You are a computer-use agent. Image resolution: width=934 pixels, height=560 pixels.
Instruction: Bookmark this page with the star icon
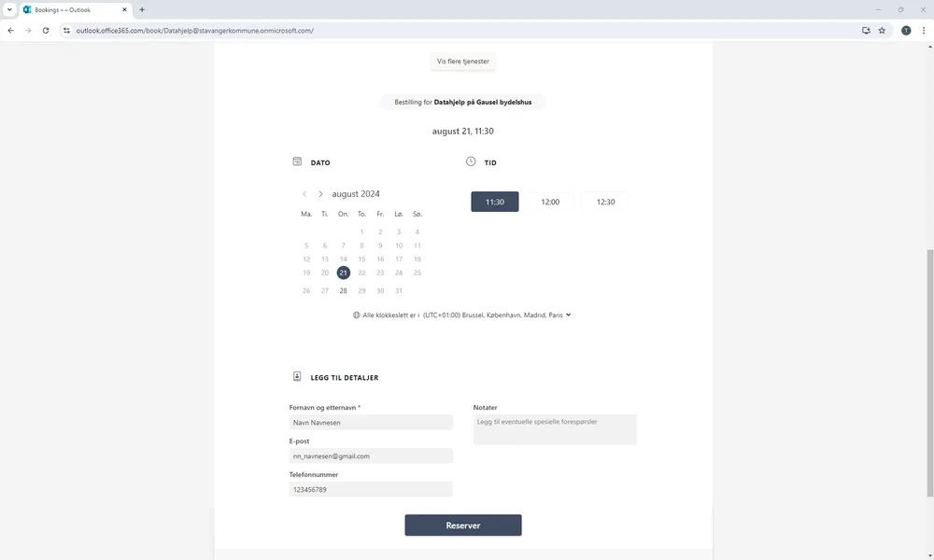(882, 30)
